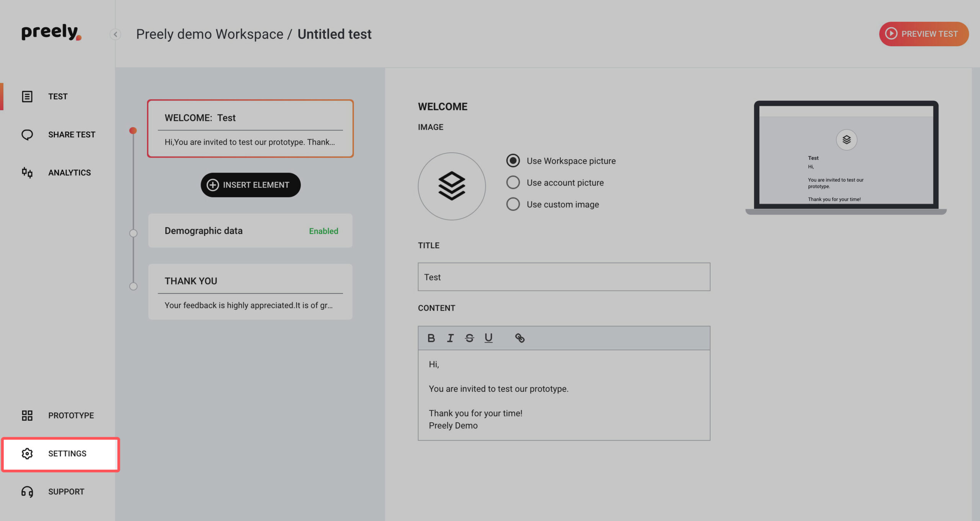Open Settings in the sidebar
Image resolution: width=980 pixels, height=521 pixels.
point(60,454)
